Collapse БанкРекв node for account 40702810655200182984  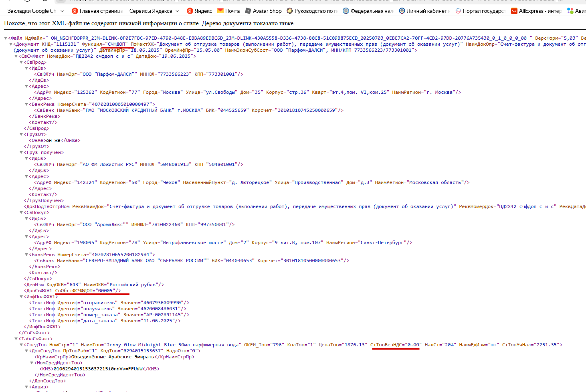tap(27, 255)
